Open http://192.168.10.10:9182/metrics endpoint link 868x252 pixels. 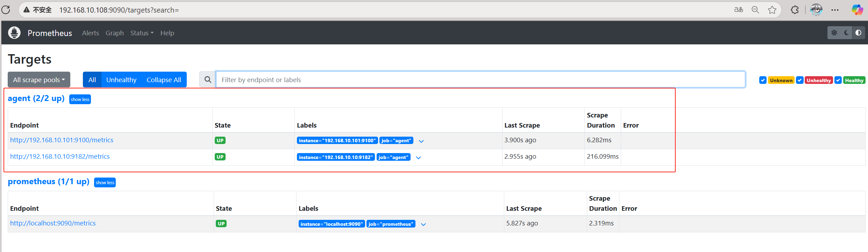point(60,157)
